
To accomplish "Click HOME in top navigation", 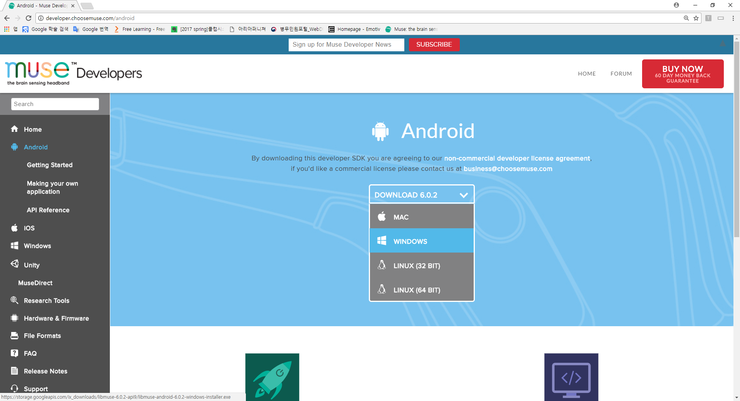I will 587,74.
